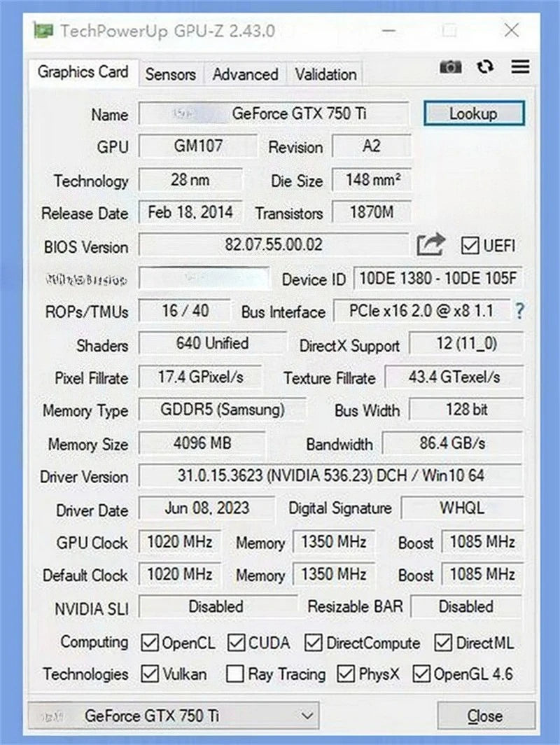The height and width of the screenshot is (745, 560).
Task: Click the refresh icon
Action: (x=485, y=67)
